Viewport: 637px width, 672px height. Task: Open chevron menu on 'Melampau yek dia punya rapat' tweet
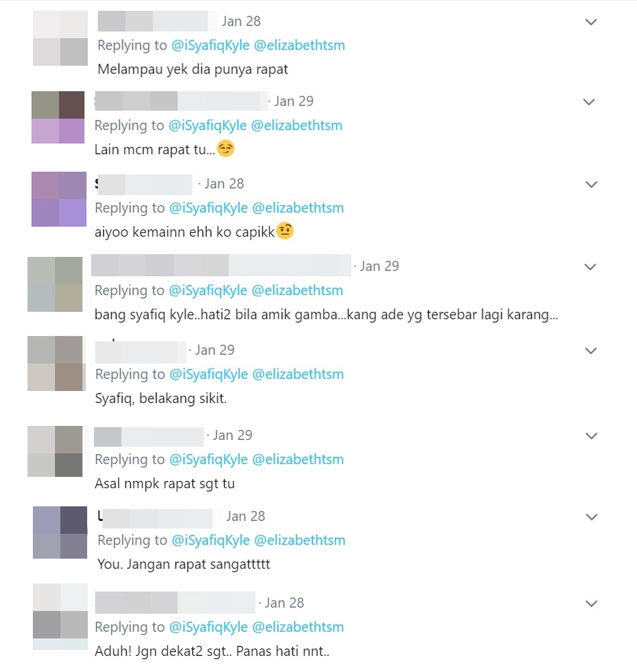(x=591, y=22)
